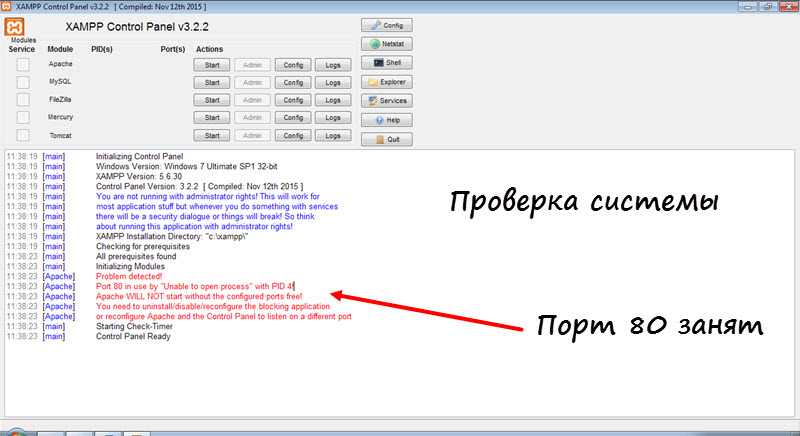Toggle FileZilla service checkbox
This screenshot has width=800, height=436.
coord(22,99)
